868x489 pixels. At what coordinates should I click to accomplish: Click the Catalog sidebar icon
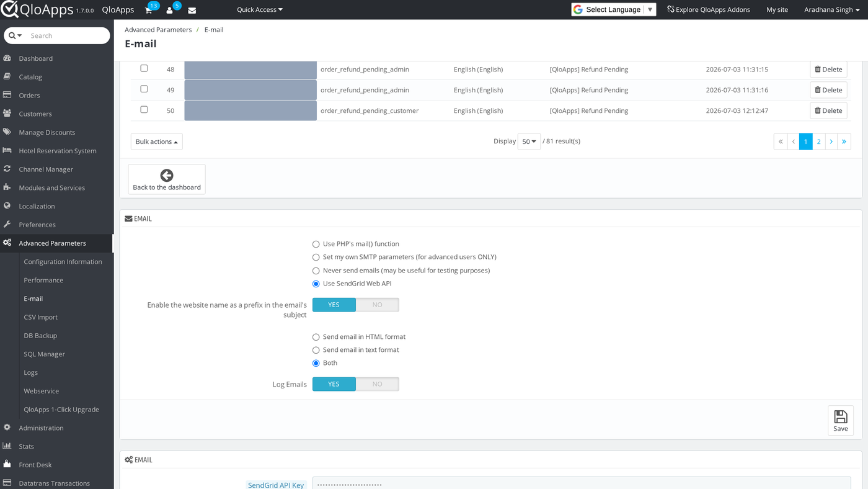point(7,77)
